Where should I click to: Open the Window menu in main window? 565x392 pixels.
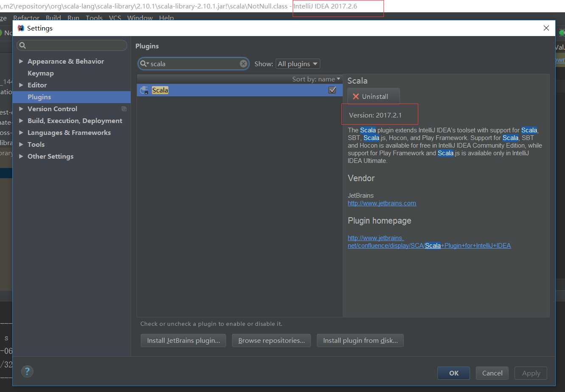pos(140,18)
